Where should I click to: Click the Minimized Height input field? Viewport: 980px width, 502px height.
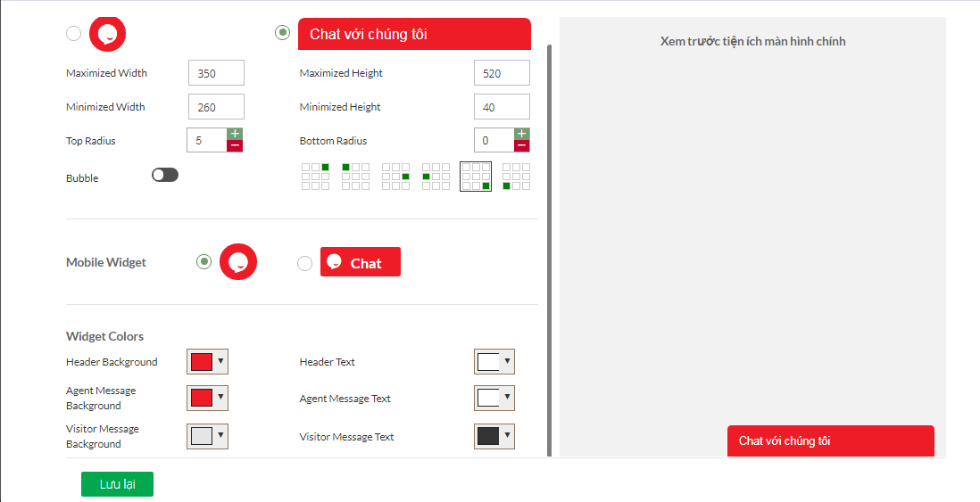click(x=502, y=107)
